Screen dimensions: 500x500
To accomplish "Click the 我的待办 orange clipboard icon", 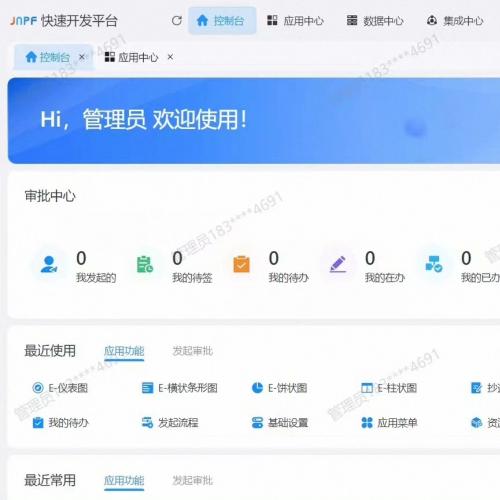I will [x=241, y=264].
